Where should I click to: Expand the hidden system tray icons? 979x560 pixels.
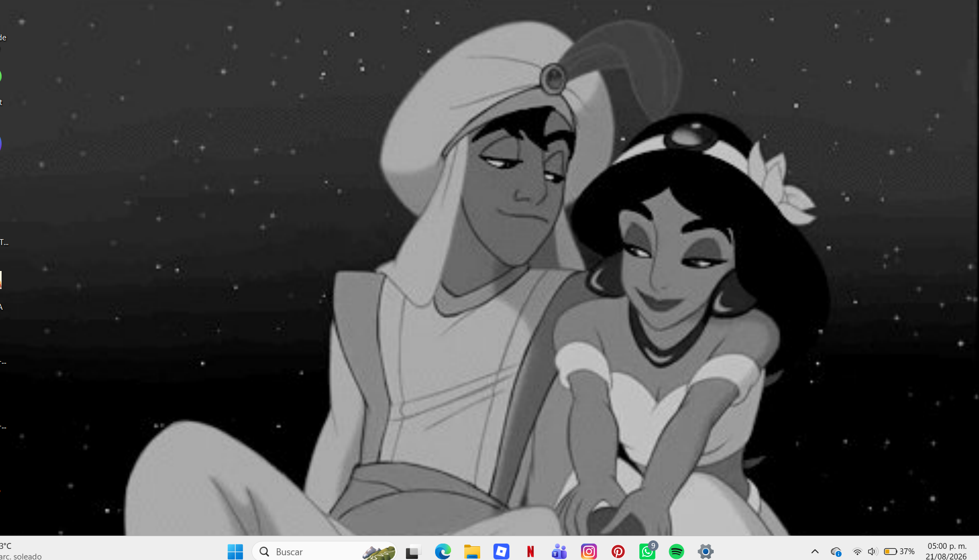click(x=815, y=552)
